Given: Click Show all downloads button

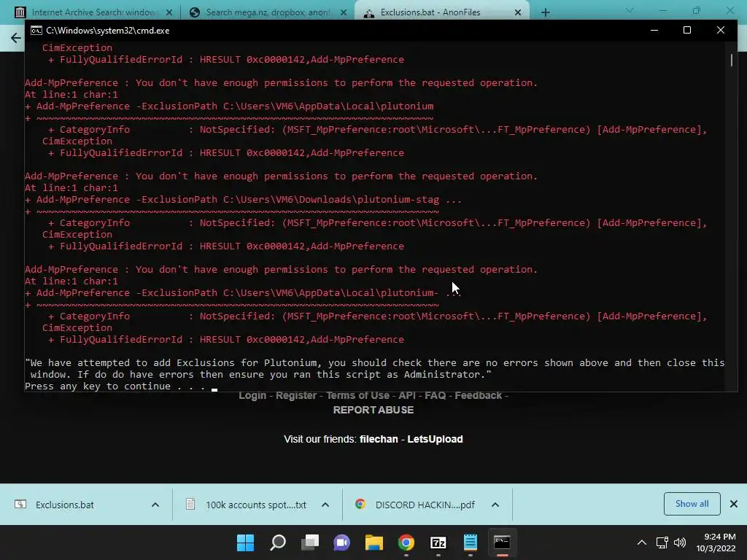Looking at the screenshot, I should pyautogui.click(x=692, y=504).
